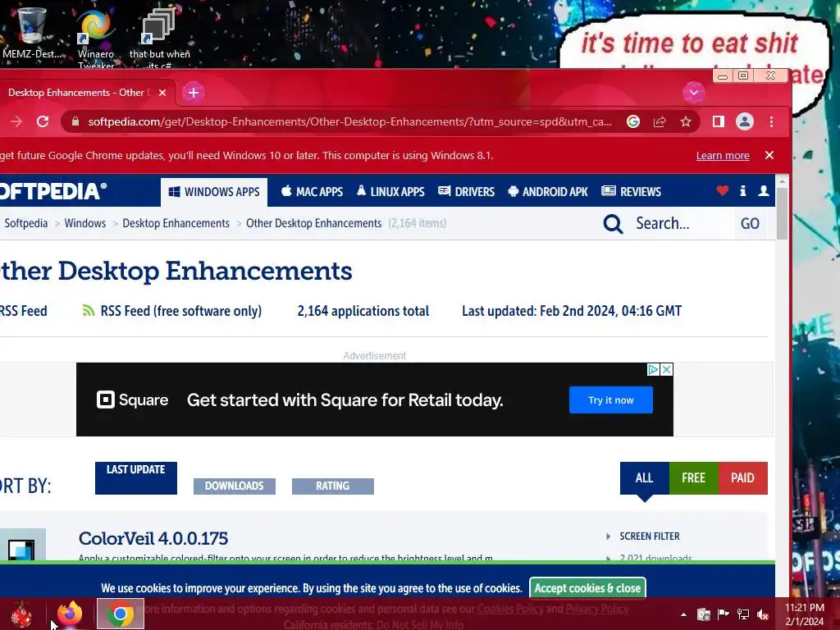
Task: Click the Google icon in the address bar
Action: (632, 121)
